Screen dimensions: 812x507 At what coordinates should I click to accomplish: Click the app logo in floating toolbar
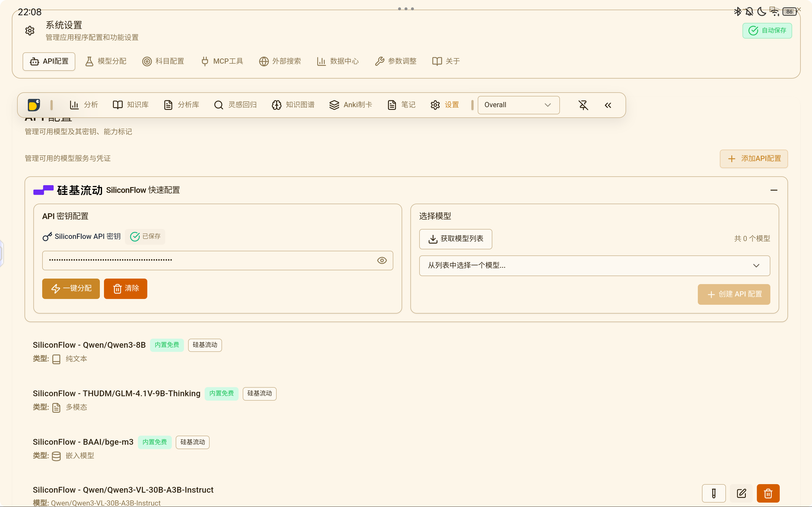click(x=34, y=105)
